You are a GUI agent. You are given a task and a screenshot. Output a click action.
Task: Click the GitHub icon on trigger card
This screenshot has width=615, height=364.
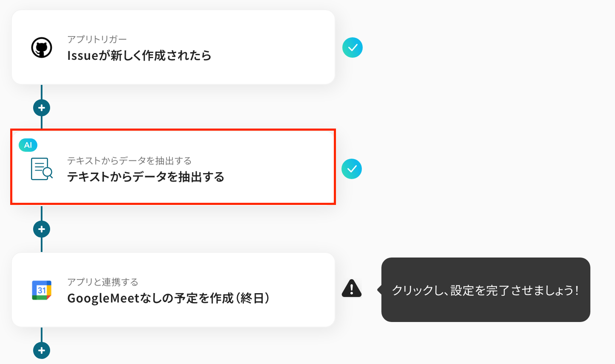pyautogui.click(x=42, y=48)
